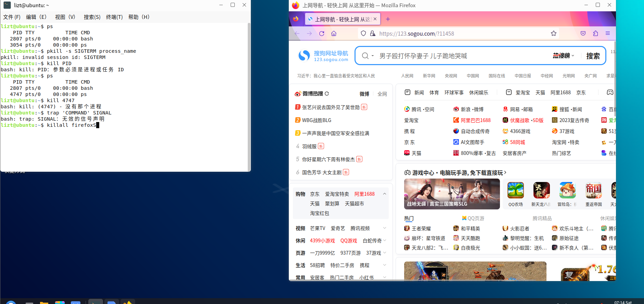
Task: Click the 'killall firefoxS' command line in the terminal
Action: (50, 125)
